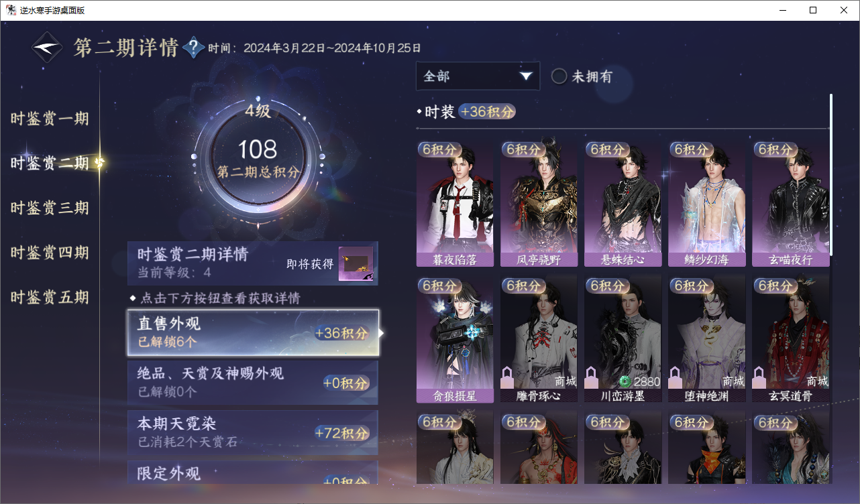Click the wardrobe icon on 玄冥道骨
Screen dimensions: 860x504
point(759,377)
